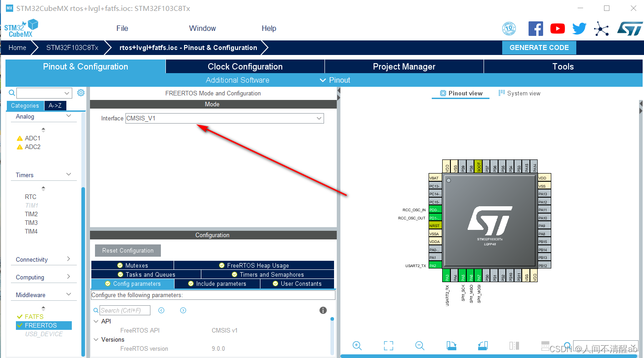Screen dimensions: 644x358
Task: Zoom in on the pinout view
Action: (x=357, y=346)
